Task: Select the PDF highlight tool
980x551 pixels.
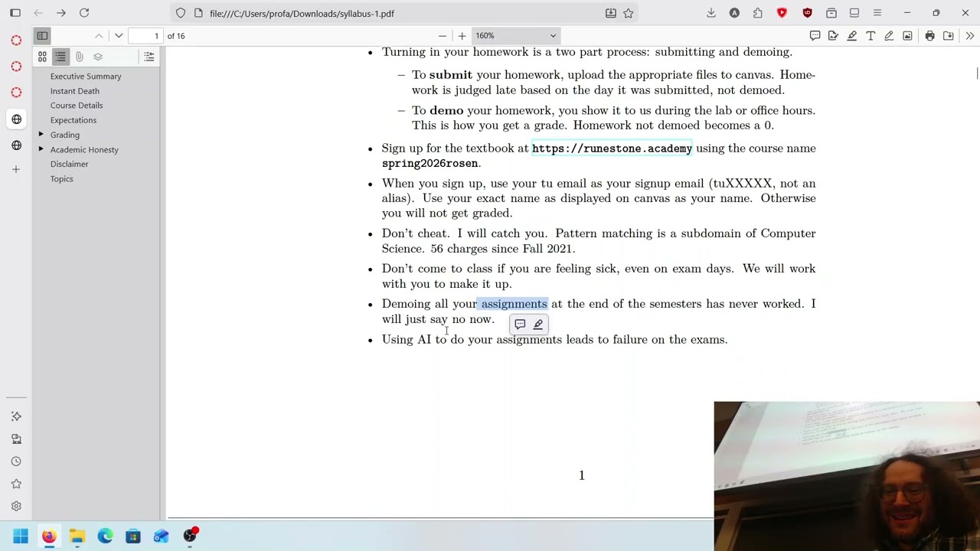Action: point(851,36)
